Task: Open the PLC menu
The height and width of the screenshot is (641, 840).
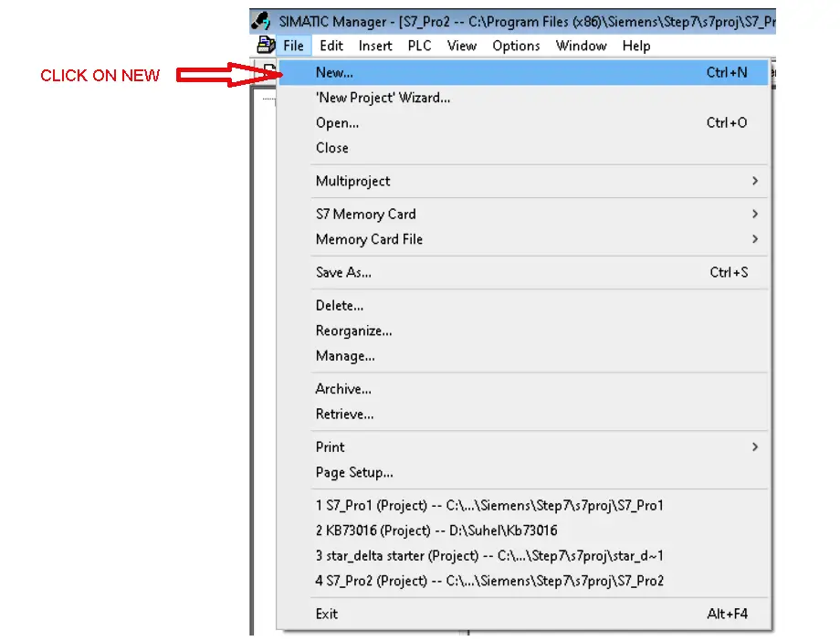Action: pos(419,46)
